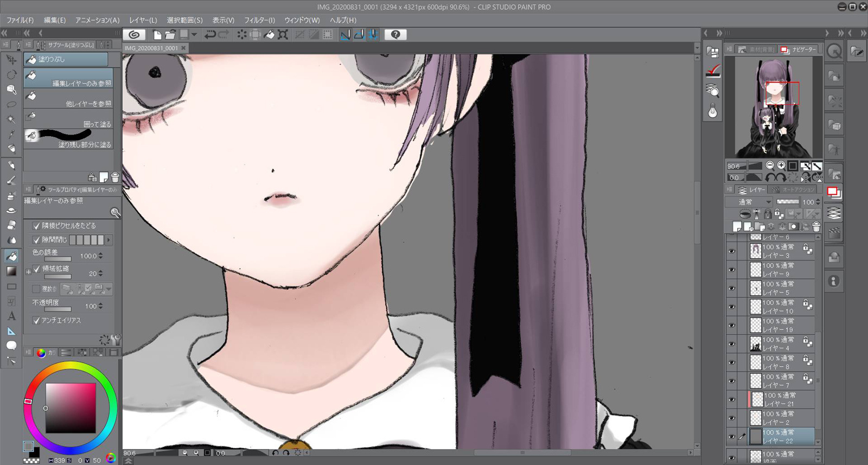Delete layer using the Layers panel trash icon
Image resolution: width=868 pixels, height=465 pixels.
click(x=816, y=227)
